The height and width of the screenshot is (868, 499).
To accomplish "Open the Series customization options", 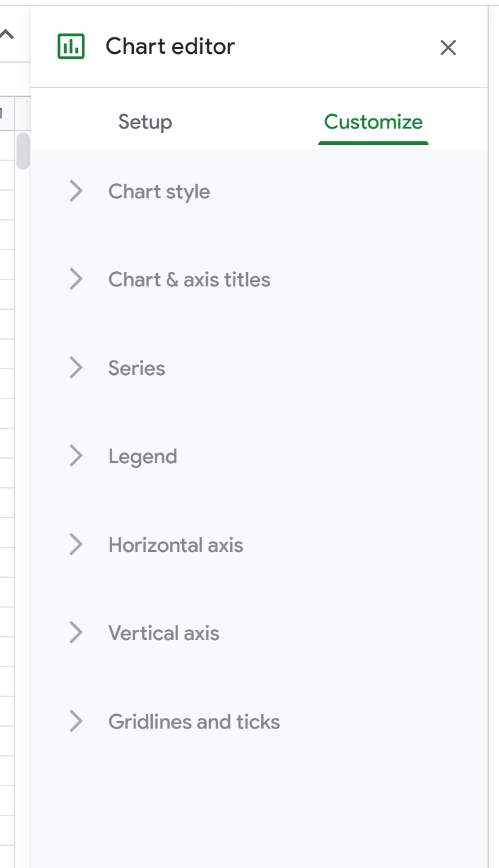I will (137, 368).
